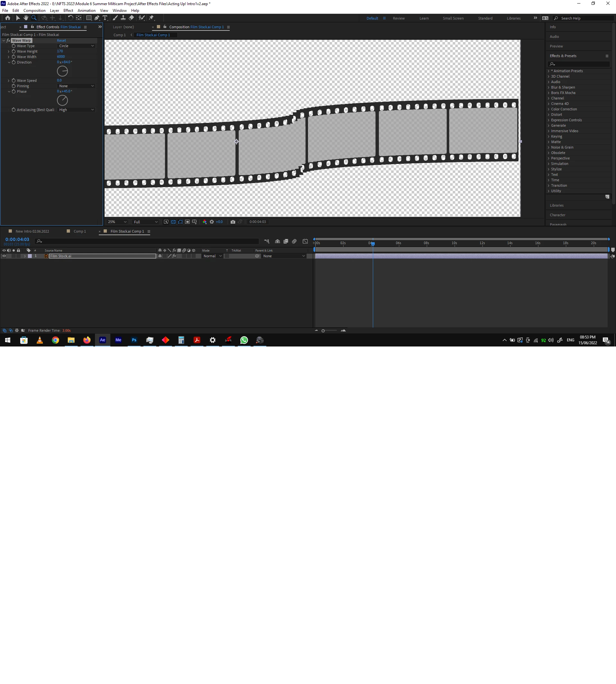Image resolution: width=616 pixels, height=684 pixels.
Task: Switch to the Comp 1 timeline tab
Action: tap(80, 231)
